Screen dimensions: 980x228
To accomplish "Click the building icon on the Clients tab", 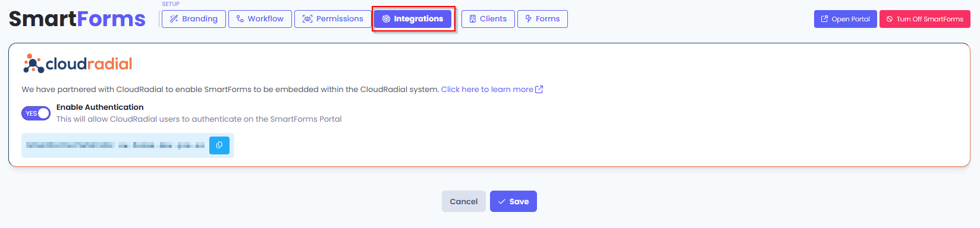I will pos(473,19).
